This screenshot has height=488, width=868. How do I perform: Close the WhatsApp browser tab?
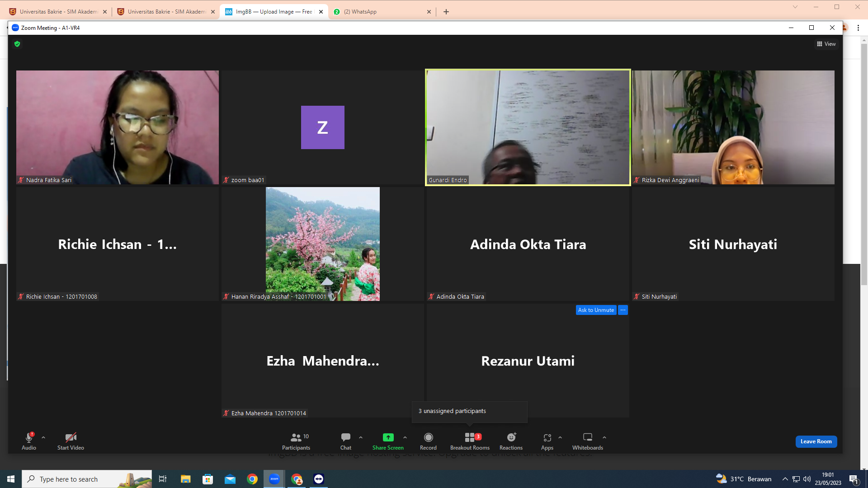[429, 12]
